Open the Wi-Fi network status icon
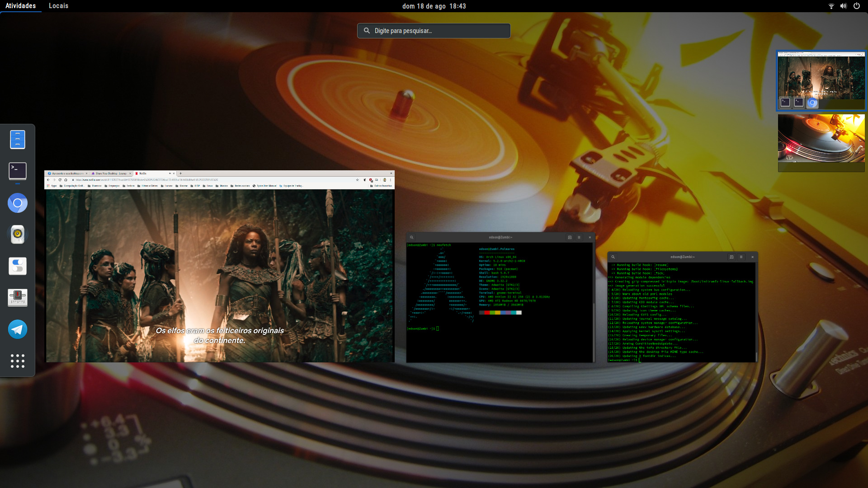 tap(831, 6)
